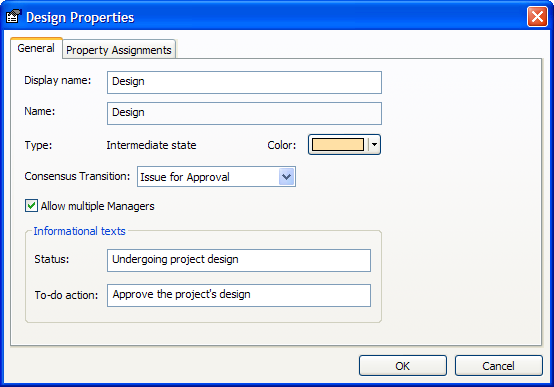Click the Consensus Transition dropdown arrow

point(287,176)
